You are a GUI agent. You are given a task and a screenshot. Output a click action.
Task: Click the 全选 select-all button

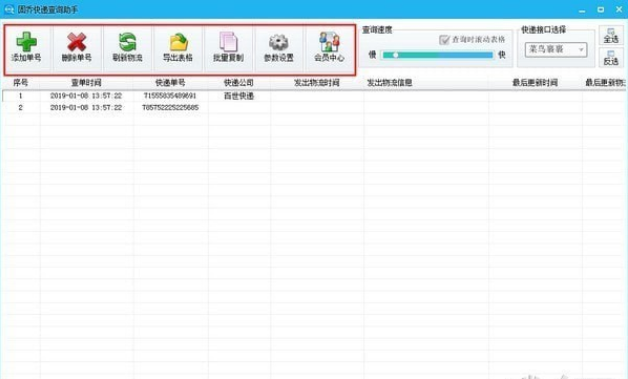(x=611, y=36)
